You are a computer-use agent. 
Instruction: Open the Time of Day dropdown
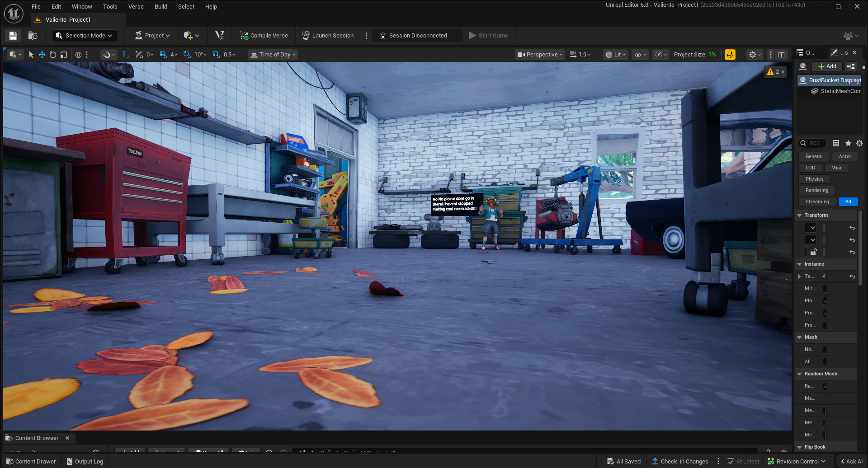point(273,55)
